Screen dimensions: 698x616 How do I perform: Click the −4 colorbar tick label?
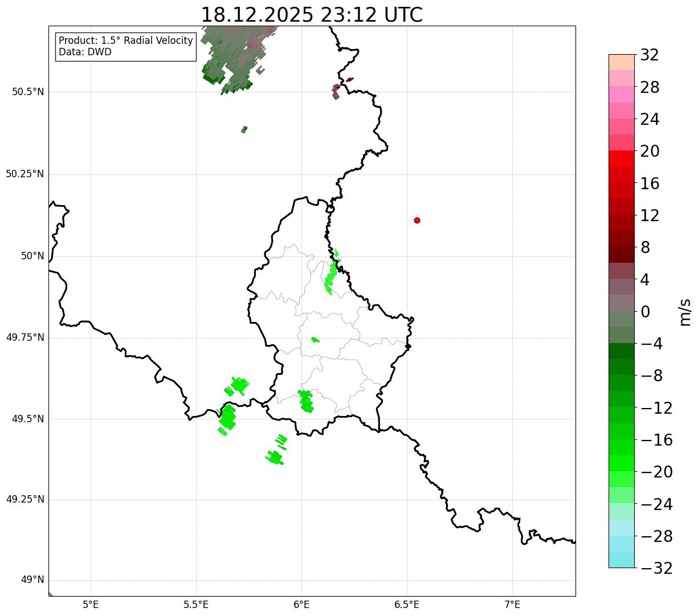(x=651, y=344)
